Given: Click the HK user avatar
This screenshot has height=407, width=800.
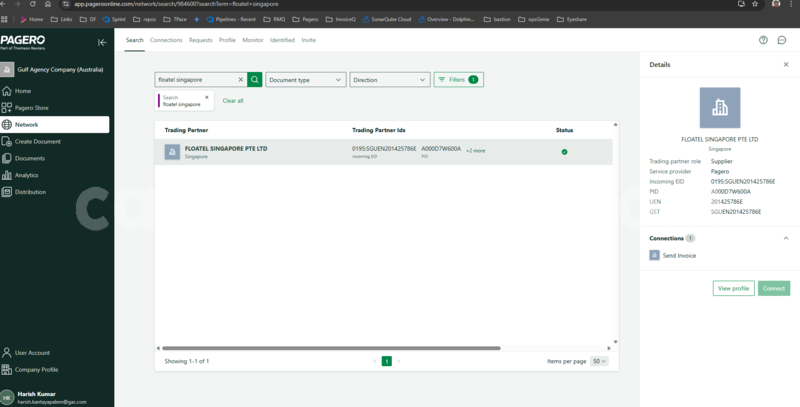Looking at the screenshot, I should click(x=7, y=397).
